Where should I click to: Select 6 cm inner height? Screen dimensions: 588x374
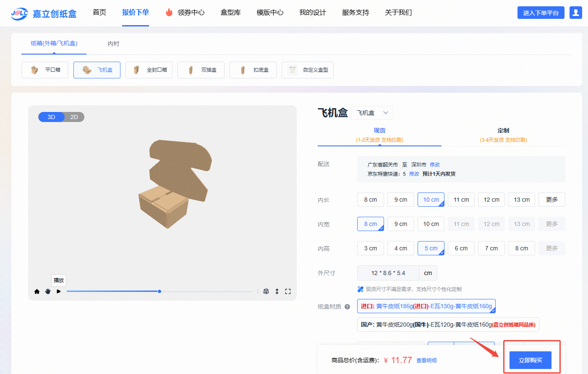coord(461,248)
